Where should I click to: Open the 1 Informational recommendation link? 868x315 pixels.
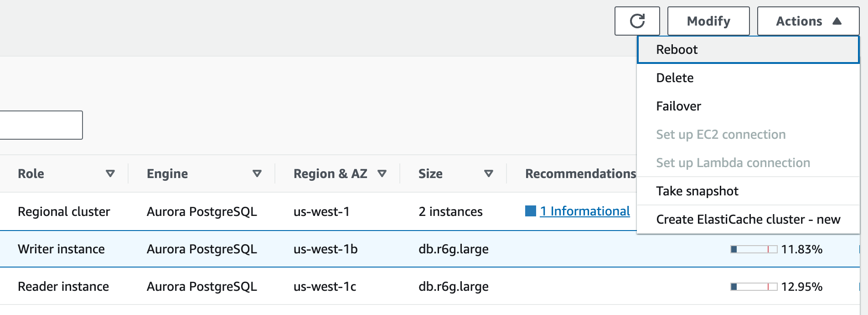click(x=584, y=211)
